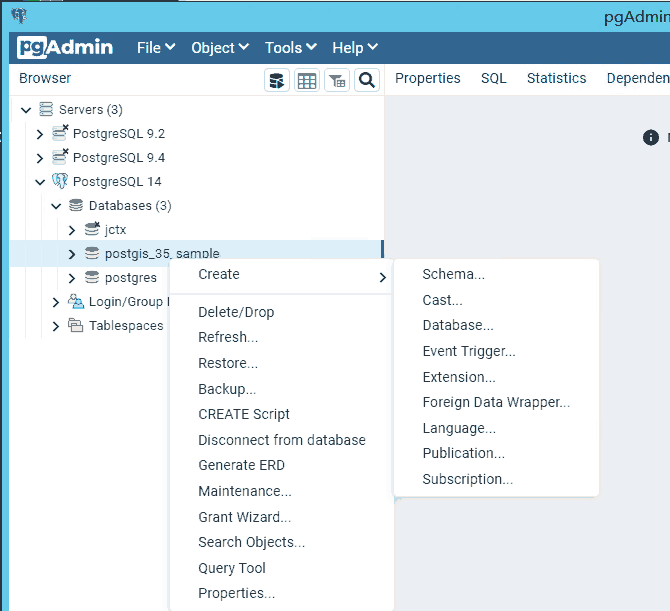The height and width of the screenshot is (611, 670).
Task: Click the elephant app icon in title bar
Action: [x=19, y=16]
